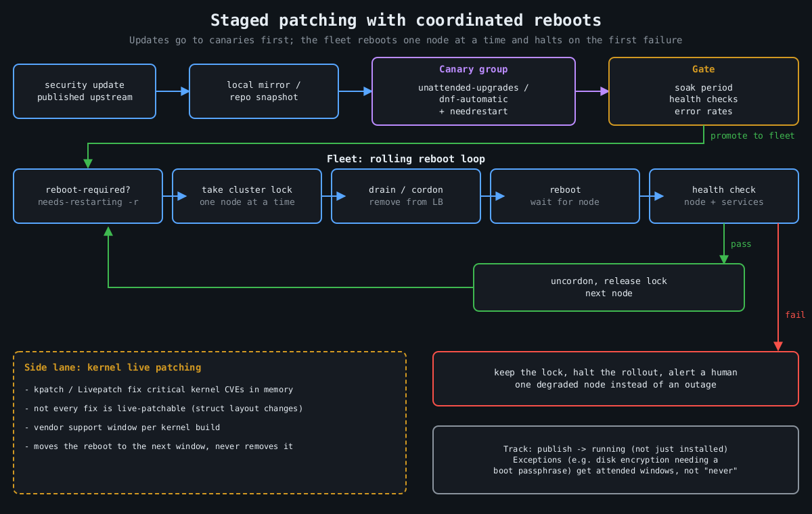Click 'node + services' subtitle
Viewport: 812px width, 514px height.
724,202
